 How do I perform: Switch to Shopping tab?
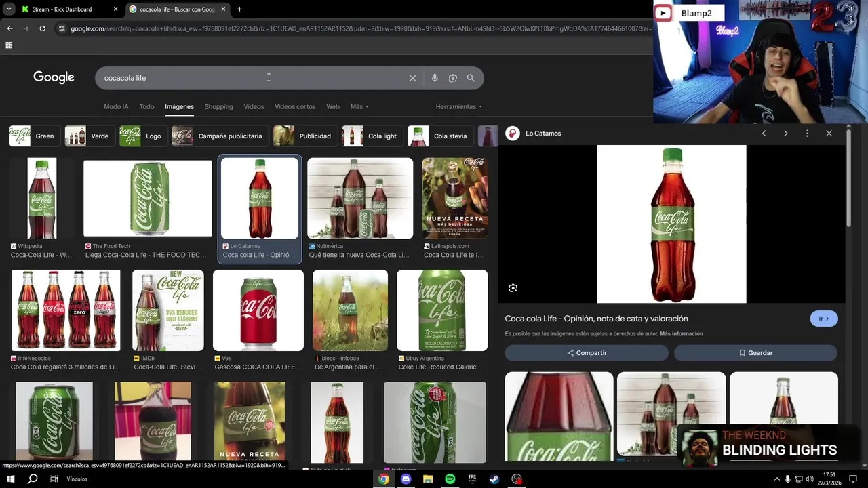(x=218, y=107)
